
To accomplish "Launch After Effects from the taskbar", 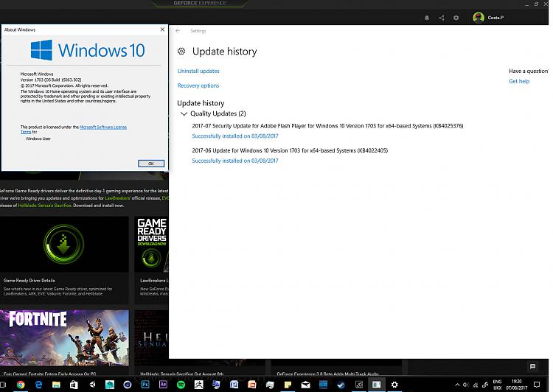I will (x=163, y=385).
